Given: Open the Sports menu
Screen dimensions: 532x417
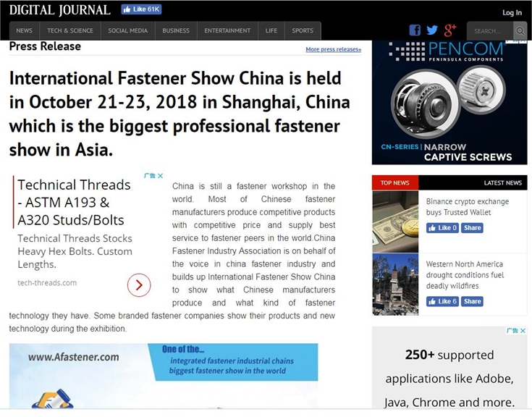Looking at the screenshot, I should coord(303,30).
